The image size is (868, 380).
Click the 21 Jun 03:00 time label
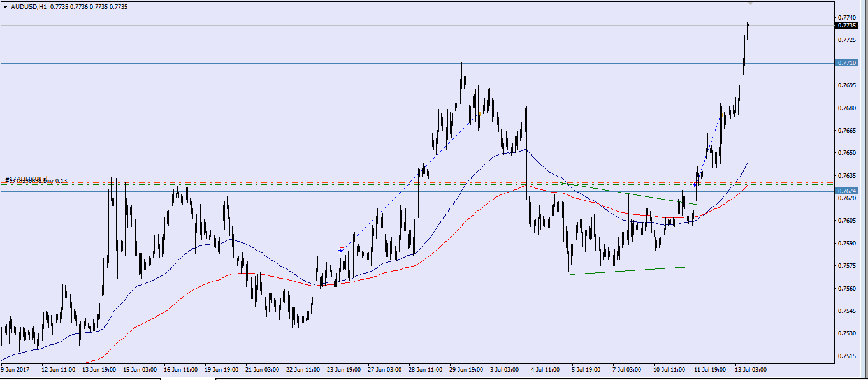[263, 369]
